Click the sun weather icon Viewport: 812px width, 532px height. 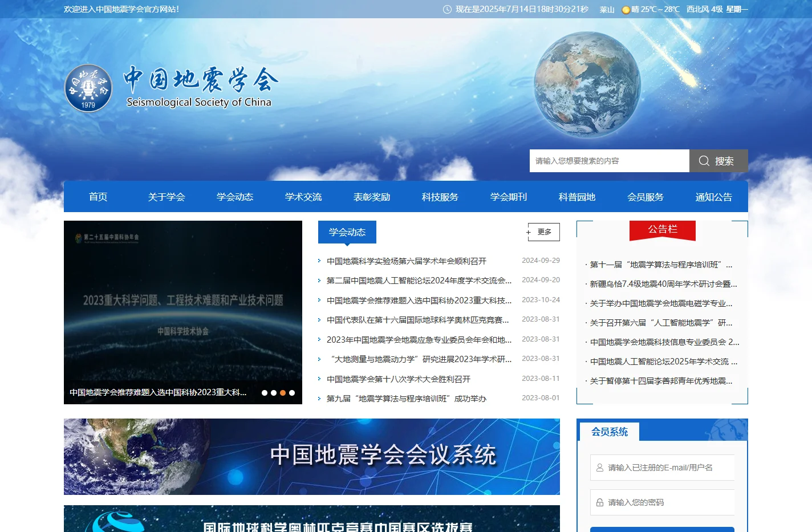pos(626,10)
